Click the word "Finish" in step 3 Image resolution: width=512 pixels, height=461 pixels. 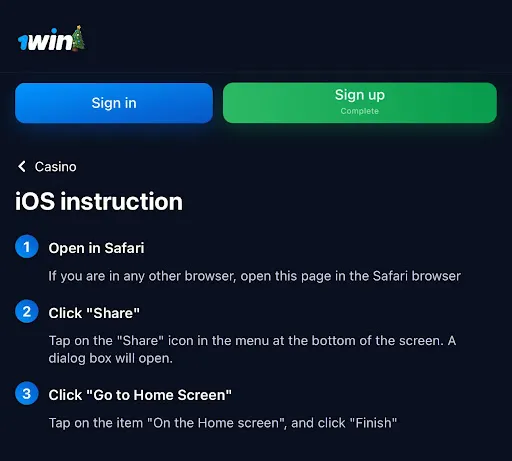point(373,423)
